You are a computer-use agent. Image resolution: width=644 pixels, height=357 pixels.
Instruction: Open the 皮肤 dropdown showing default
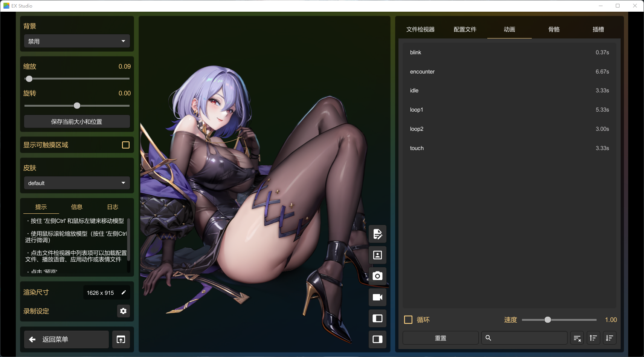pos(77,183)
